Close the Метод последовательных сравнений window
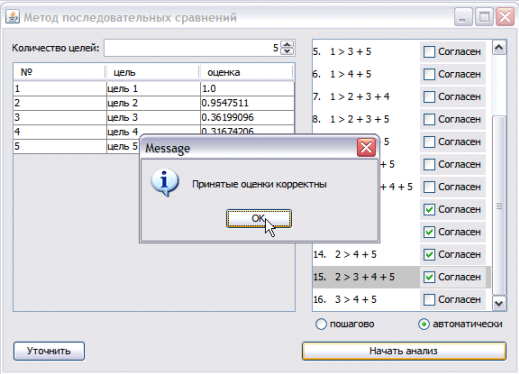Viewport: 519px width, 374px height. click(505, 17)
